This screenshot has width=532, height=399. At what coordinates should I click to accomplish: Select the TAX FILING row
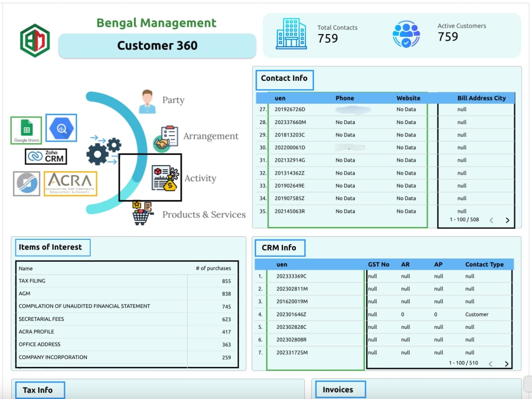coord(127,281)
